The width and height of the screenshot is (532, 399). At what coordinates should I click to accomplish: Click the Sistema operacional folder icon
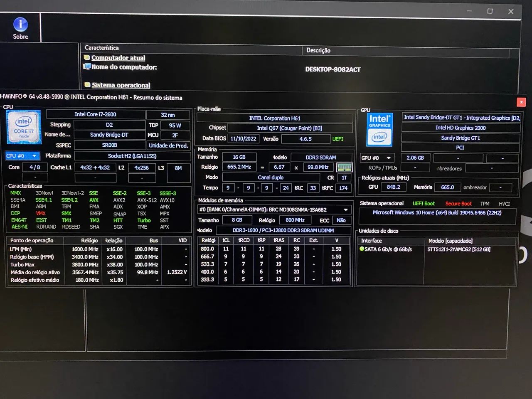click(87, 85)
